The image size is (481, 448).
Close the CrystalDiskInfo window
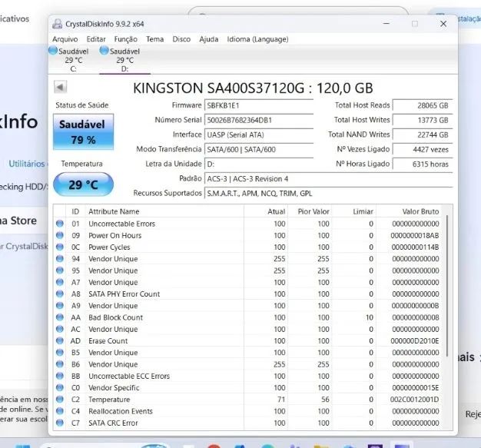[x=443, y=24]
